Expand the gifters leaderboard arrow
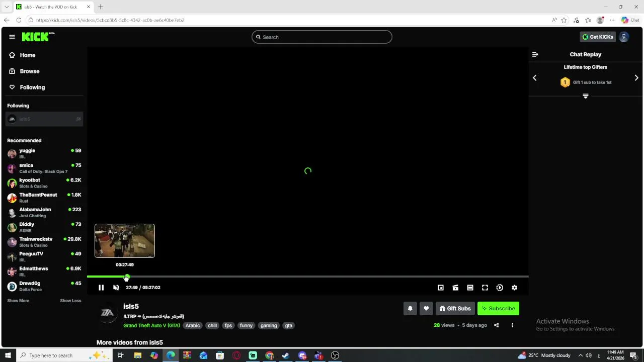 (x=586, y=96)
